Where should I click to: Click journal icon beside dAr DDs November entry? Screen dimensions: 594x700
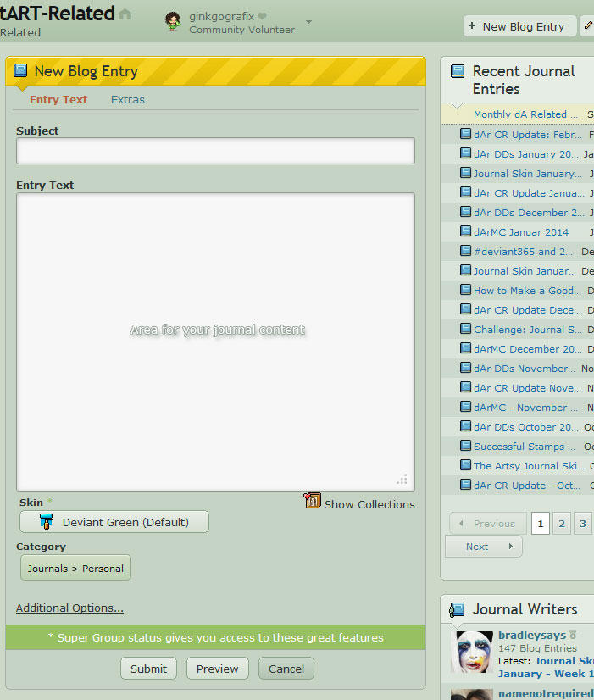[465, 367]
